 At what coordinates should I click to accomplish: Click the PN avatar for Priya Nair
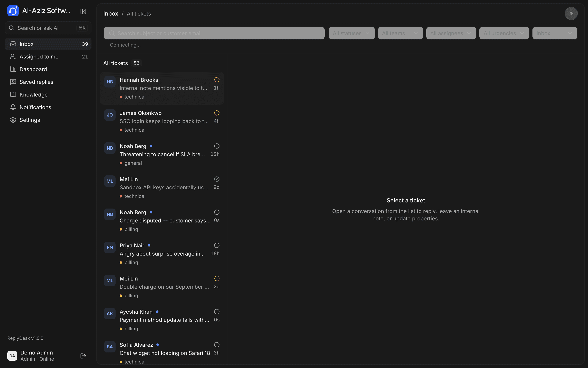[x=110, y=247]
